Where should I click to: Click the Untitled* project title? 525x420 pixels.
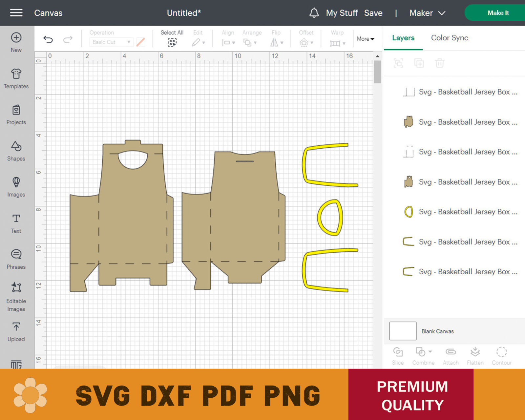[184, 13]
